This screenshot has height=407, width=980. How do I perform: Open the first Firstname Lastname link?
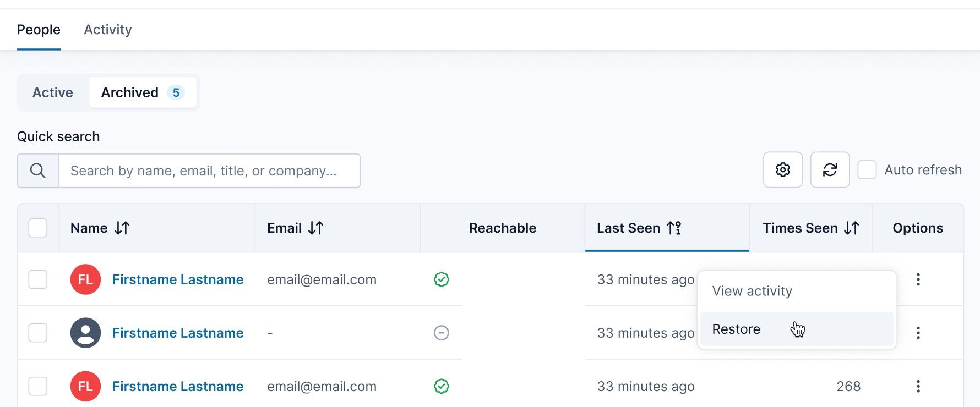[178, 279]
